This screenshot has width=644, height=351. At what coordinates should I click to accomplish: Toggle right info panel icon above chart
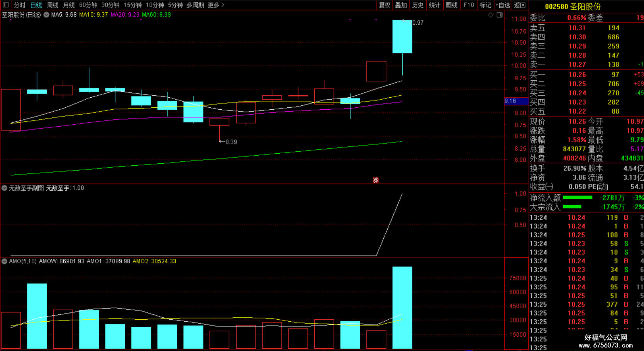pos(500,15)
